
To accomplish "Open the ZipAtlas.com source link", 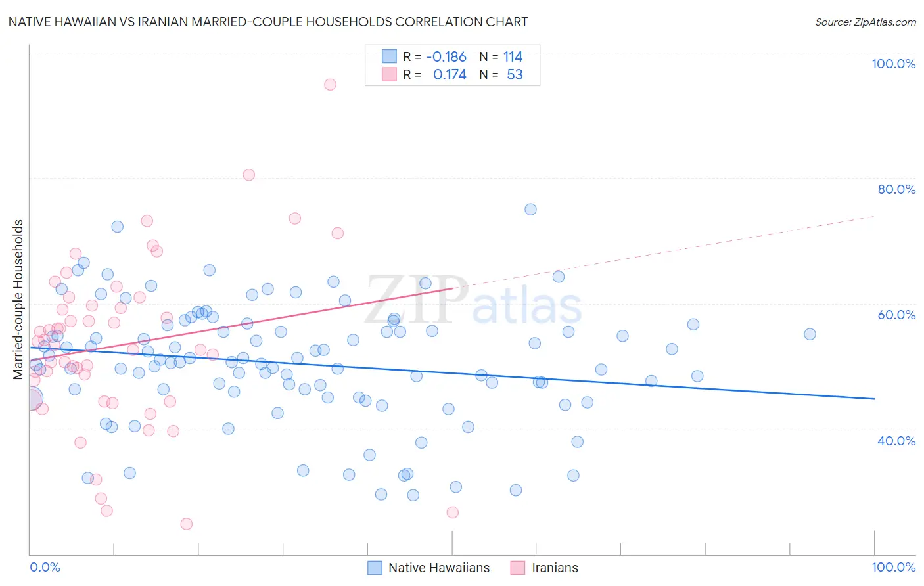I will [866, 22].
